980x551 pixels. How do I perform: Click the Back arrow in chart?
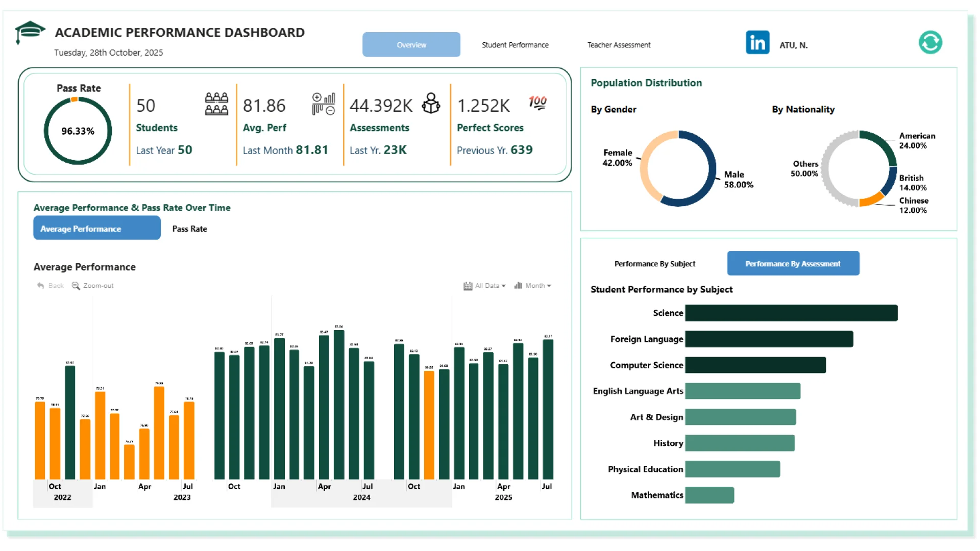[40, 286]
